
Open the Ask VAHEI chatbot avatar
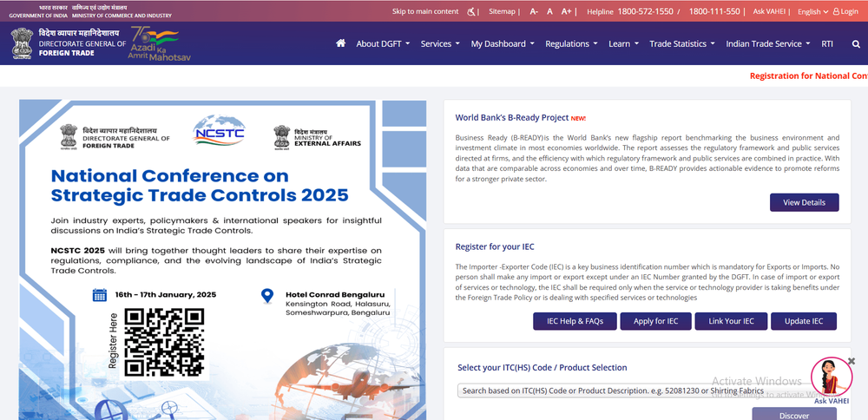(x=831, y=376)
